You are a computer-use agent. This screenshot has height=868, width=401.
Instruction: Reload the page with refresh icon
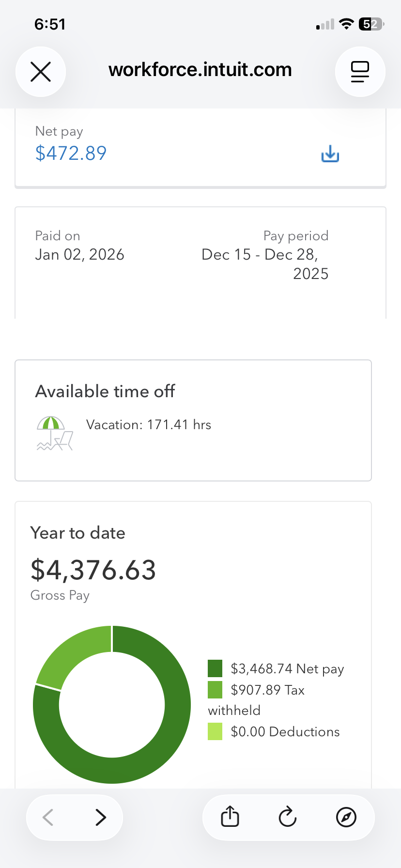click(x=288, y=817)
